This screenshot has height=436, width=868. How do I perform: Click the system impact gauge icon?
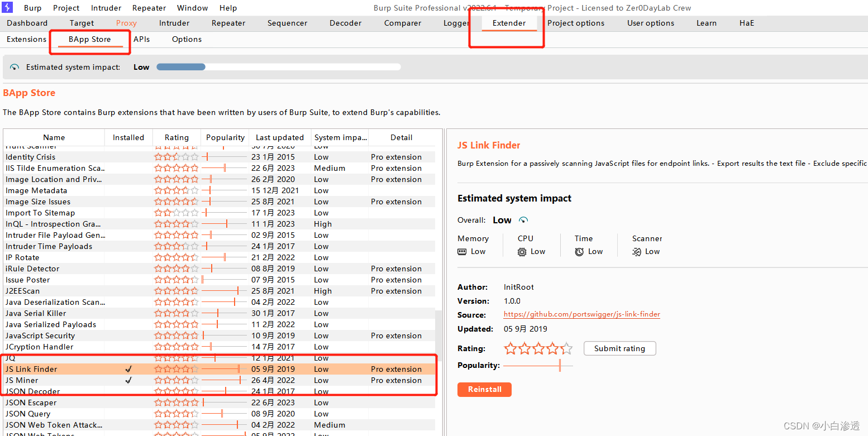15,67
